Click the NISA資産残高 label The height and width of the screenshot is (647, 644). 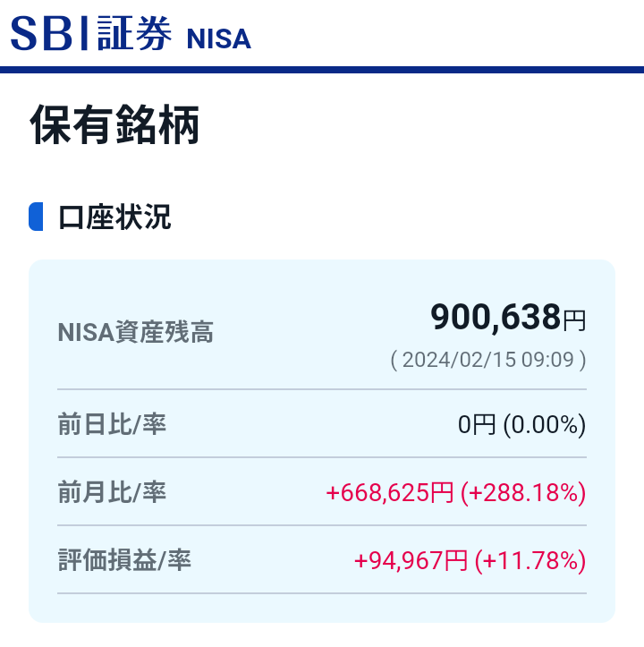click(x=135, y=332)
